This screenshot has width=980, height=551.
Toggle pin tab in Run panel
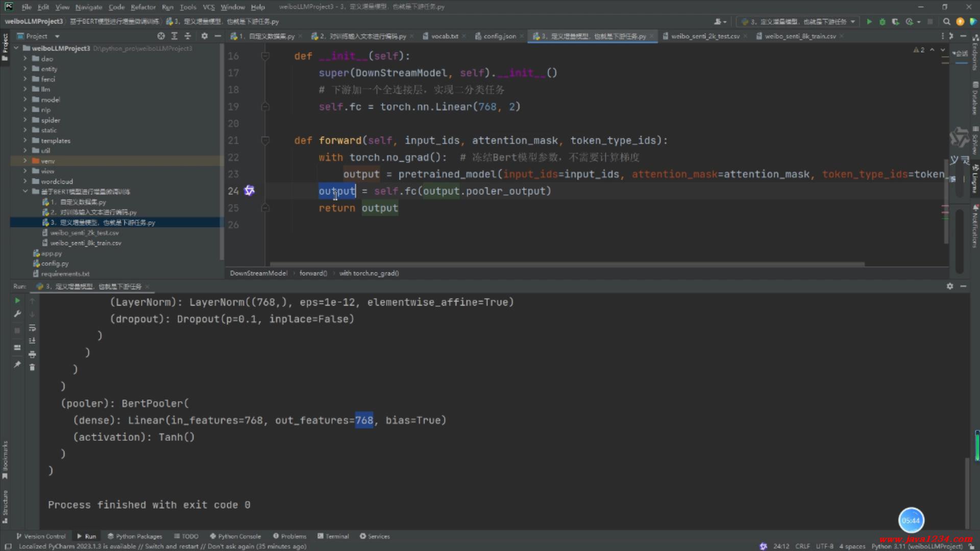[x=17, y=364]
